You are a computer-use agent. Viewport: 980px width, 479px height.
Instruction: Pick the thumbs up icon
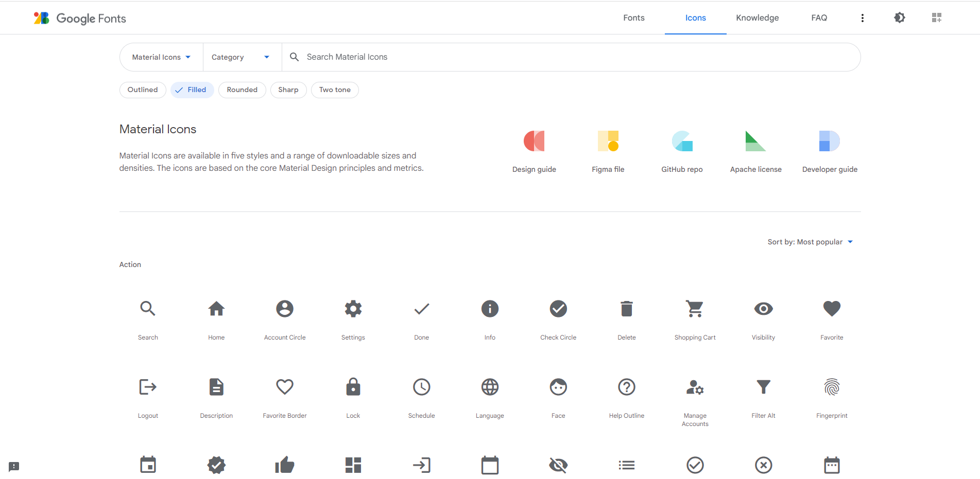[285, 465]
